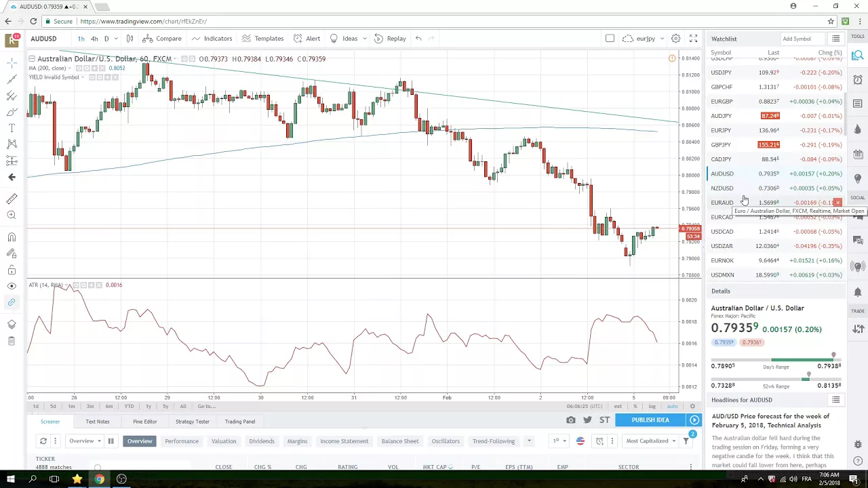
Task: Select Balance Sheet screener tab
Action: click(400, 441)
